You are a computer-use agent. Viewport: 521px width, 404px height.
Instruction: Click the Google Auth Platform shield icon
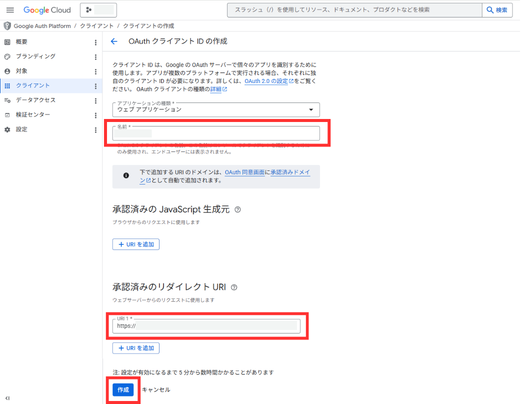7,26
